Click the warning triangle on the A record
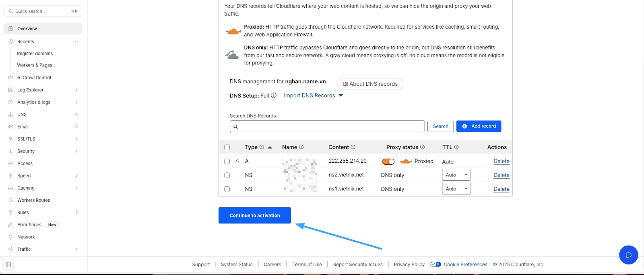Viewport: 644px width, 275px height. 237,161
